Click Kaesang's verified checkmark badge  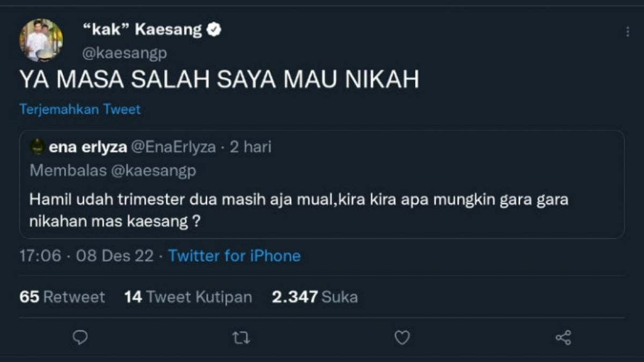(x=214, y=29)
